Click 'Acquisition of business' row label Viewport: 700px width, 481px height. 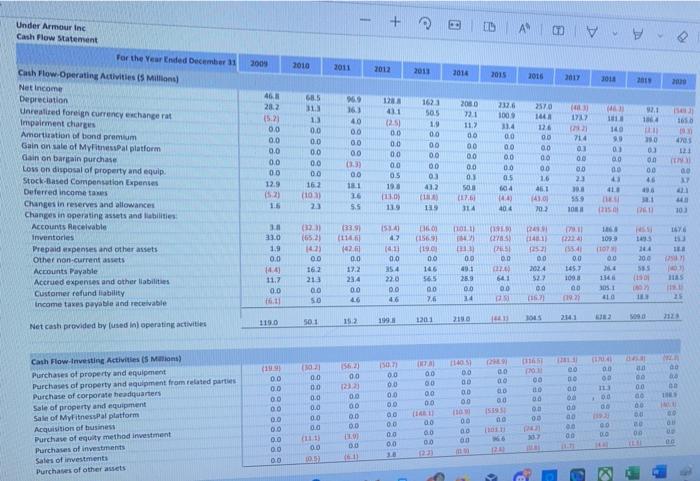[75, 428]
